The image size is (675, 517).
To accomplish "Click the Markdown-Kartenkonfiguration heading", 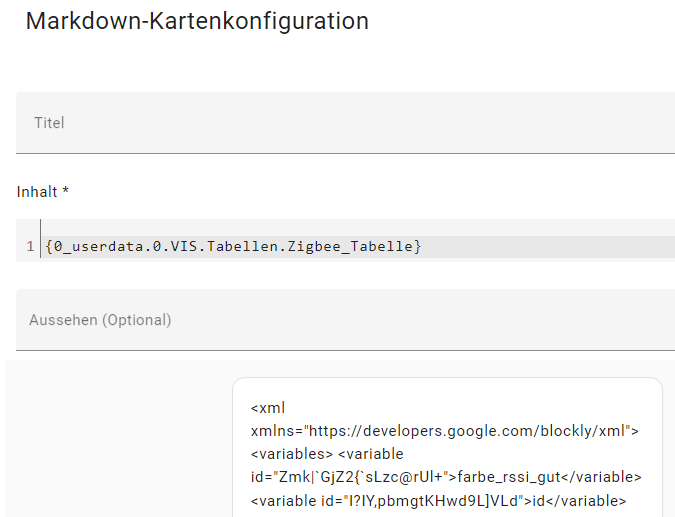I will point(197,21).
